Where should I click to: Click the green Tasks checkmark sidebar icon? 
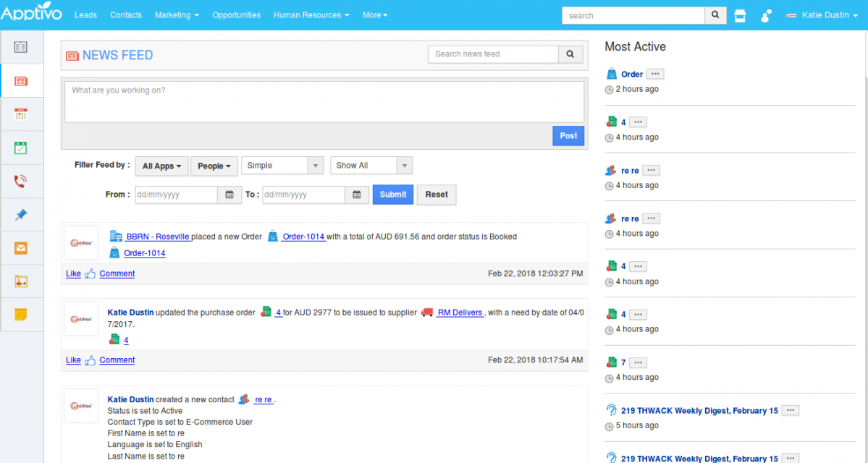click(x=21, y=148)
